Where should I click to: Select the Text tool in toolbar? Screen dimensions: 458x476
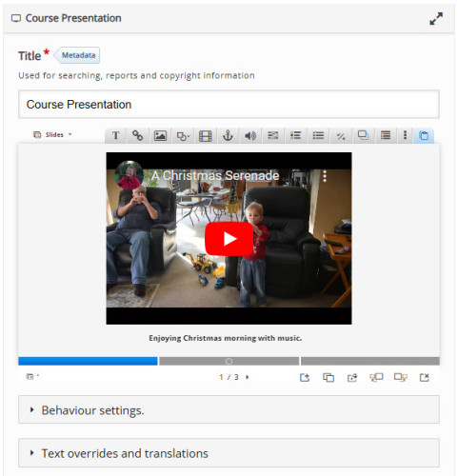click(x=116, y=136)
